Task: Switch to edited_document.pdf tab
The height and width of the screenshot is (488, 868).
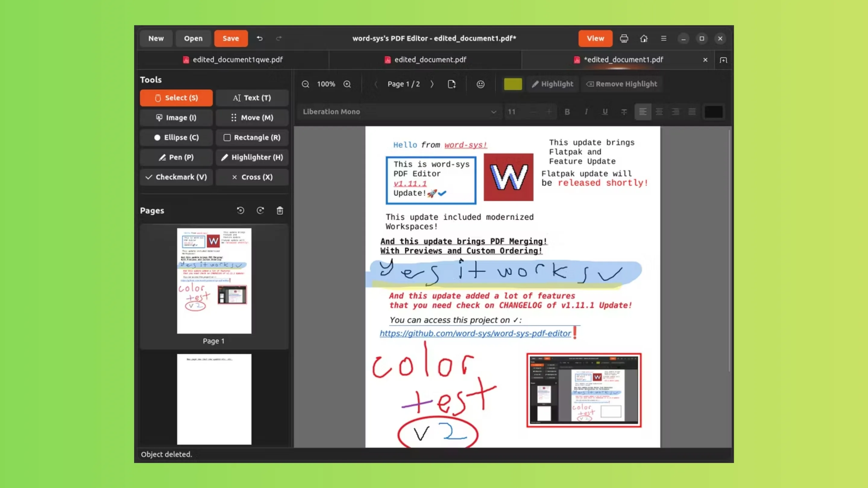Action: point(425,60)
